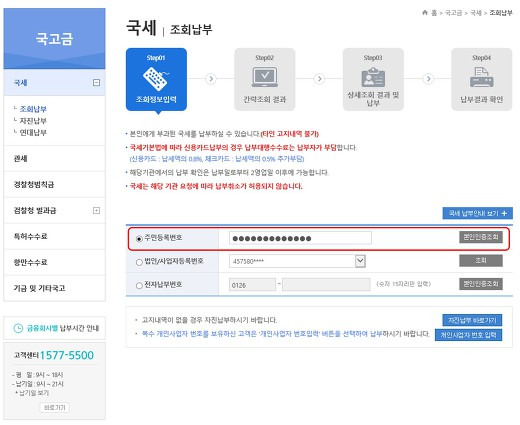Open 국세 납부안내 보기 button

click(x=477, y=213)
